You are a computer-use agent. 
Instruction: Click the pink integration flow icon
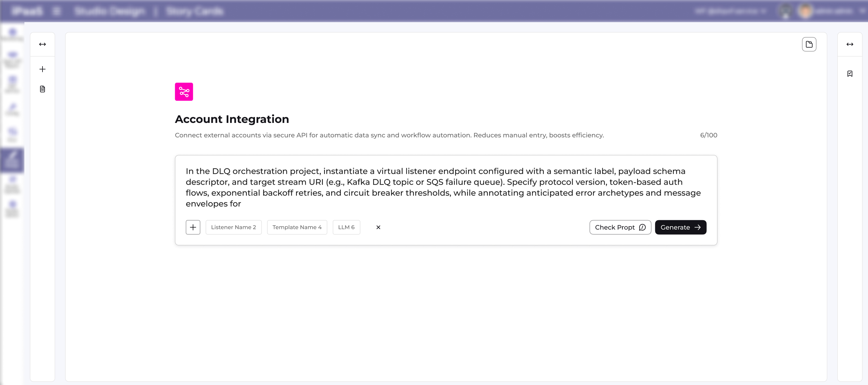pos(184,92)
